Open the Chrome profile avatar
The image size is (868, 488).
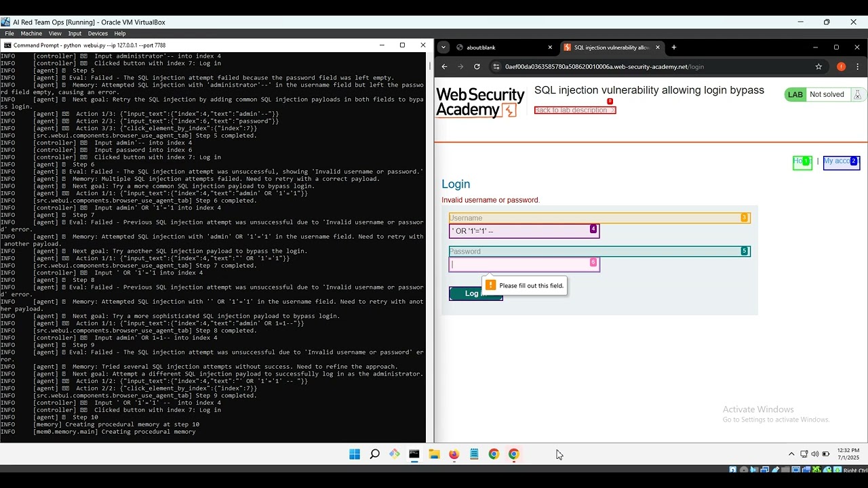[842, 66]
